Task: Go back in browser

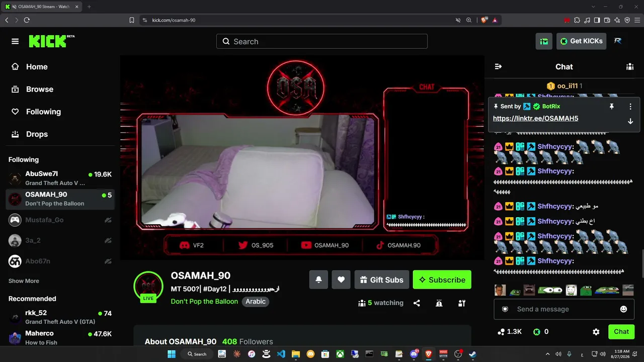Action: pyautogui.click(x=7, y=20)
